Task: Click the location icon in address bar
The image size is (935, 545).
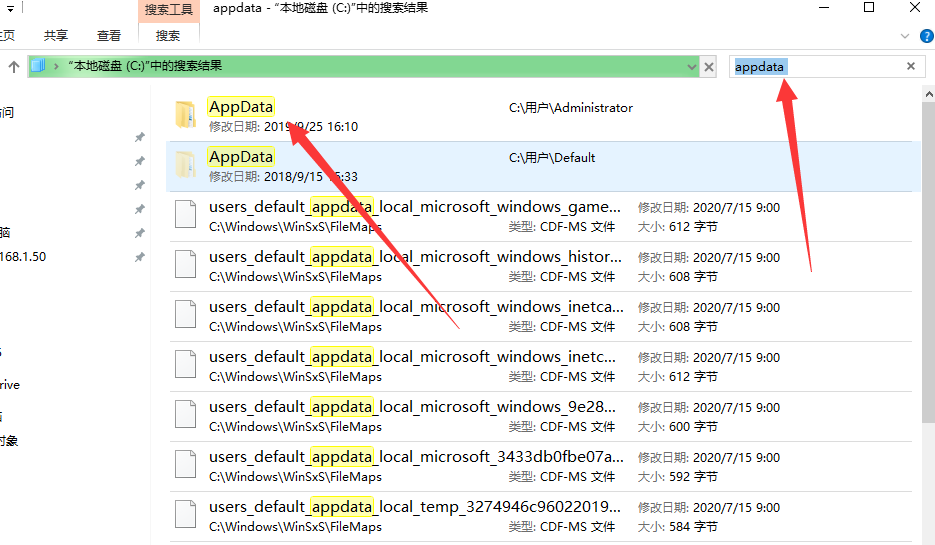Action: coord(39,67)
